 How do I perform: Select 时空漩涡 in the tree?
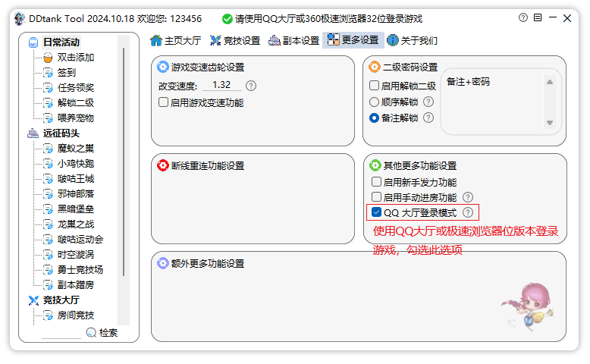(x=76, y=255)
